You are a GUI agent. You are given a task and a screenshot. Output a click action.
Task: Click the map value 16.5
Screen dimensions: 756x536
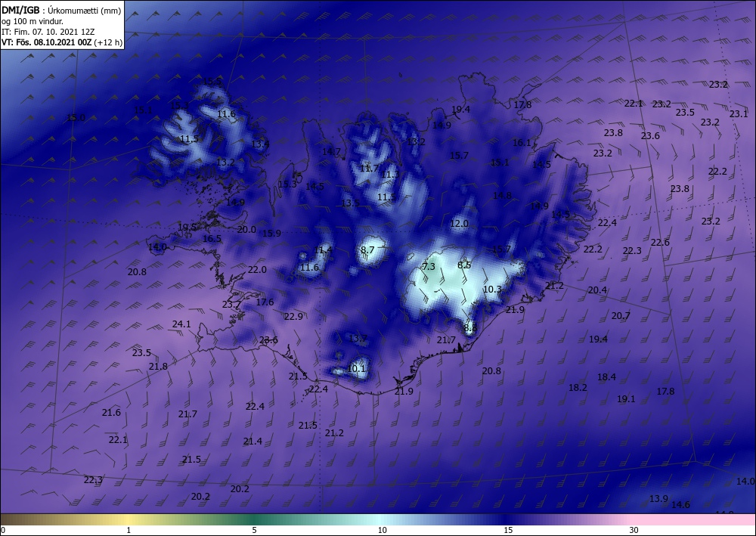(212, 239)
